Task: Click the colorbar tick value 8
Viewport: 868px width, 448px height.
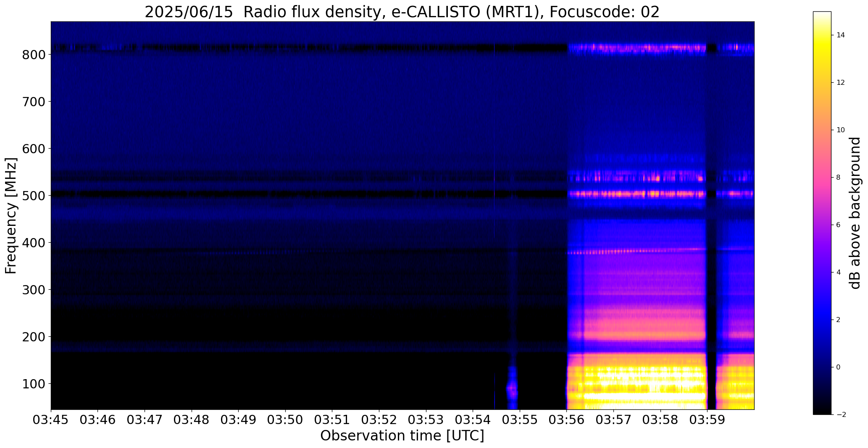Action: click(x=838, y=178)
